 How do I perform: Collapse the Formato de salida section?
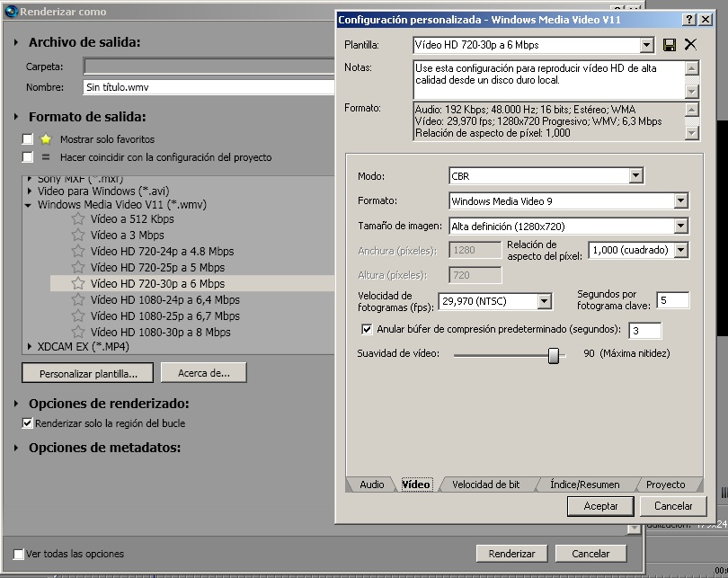[16, 117]
